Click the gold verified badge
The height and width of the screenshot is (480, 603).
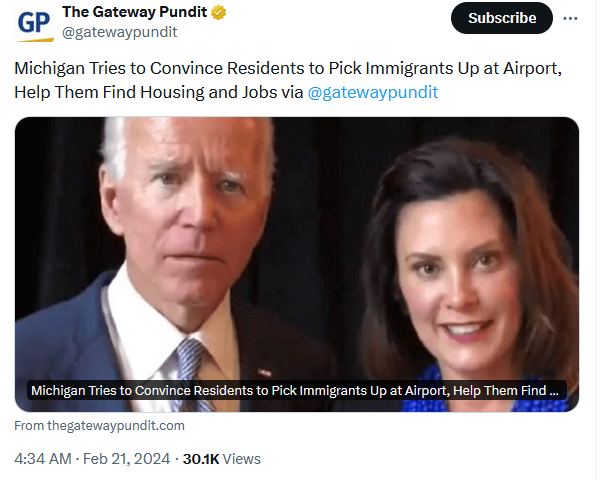[218, 12]
